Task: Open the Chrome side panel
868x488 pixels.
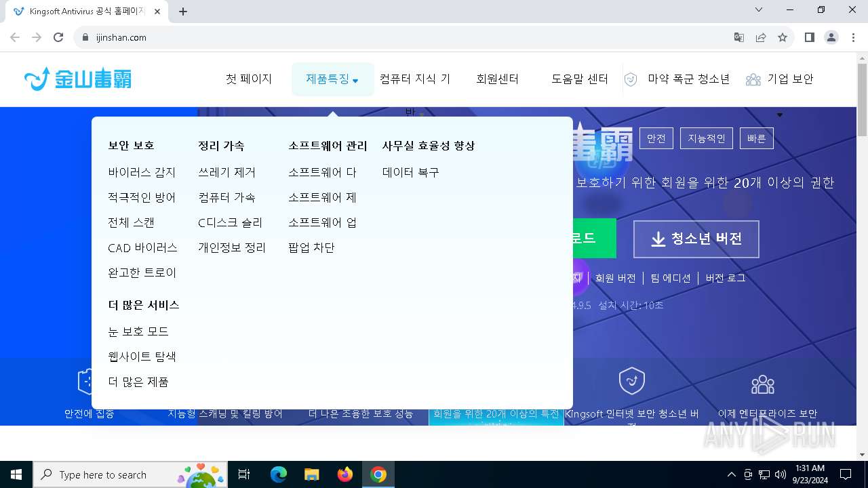Action: [809, 37]
